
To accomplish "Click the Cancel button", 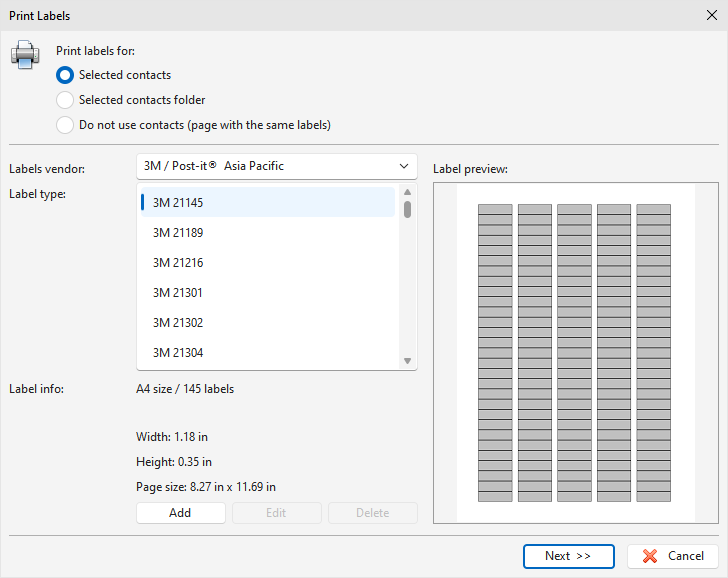I will [673, 556].
